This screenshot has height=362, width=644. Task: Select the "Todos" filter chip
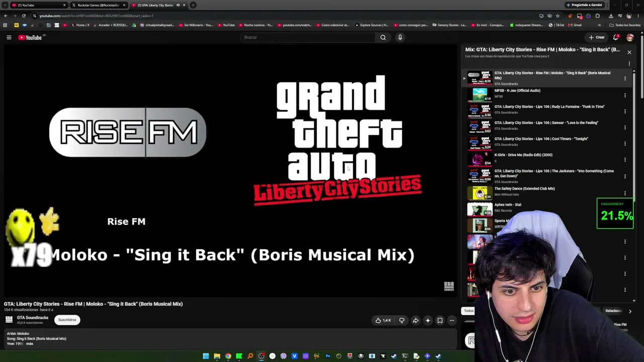(469, 311)
